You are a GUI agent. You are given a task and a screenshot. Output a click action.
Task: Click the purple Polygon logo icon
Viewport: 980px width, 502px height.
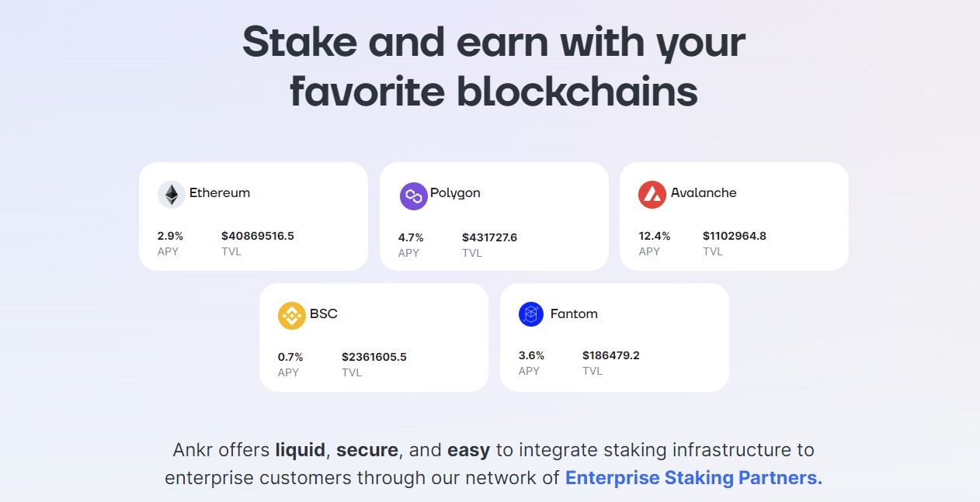point(413,196)
